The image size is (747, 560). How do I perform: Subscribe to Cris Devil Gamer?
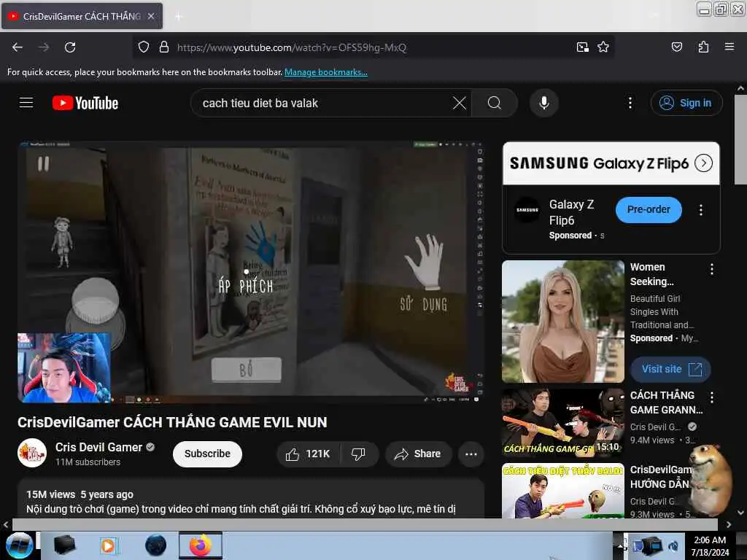(207, 454)
